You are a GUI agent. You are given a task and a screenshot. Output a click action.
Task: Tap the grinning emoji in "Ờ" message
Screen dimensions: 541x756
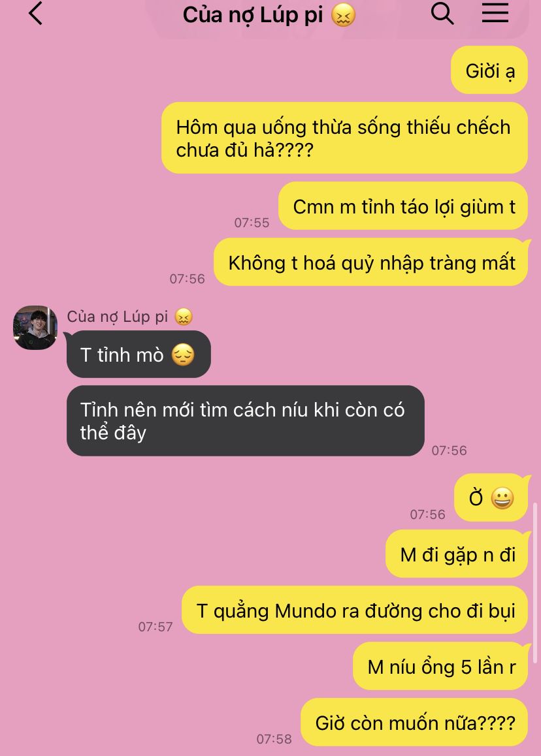pyautogui.click(x=502, y=498)
